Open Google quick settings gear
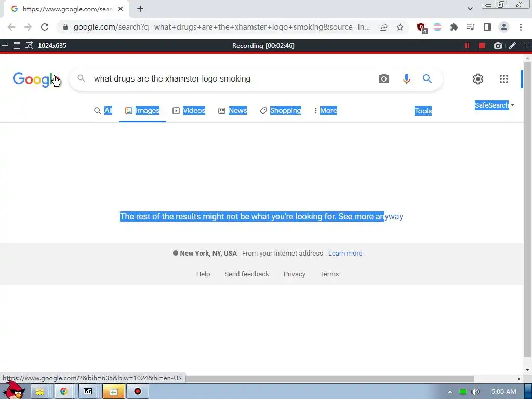This screenshot has height=399, width=532. coord(478,79)
